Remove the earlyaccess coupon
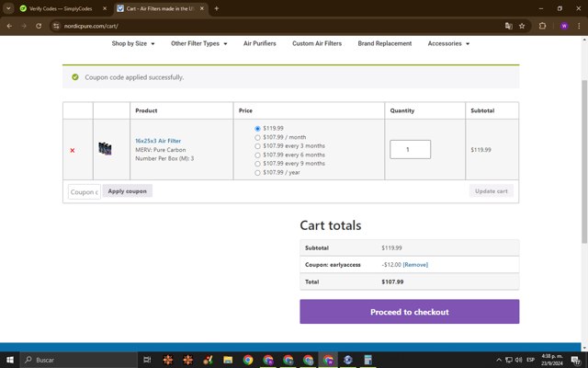Image resolution: width=588 pixels, height=368 pixels. coord(415,265)
